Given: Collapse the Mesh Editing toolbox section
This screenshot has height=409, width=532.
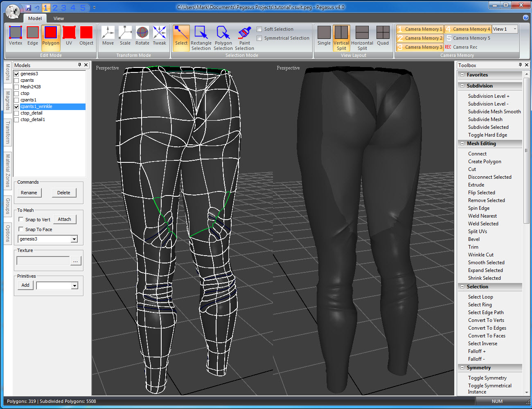Looking at the screenshot, I should click(462, 144).
